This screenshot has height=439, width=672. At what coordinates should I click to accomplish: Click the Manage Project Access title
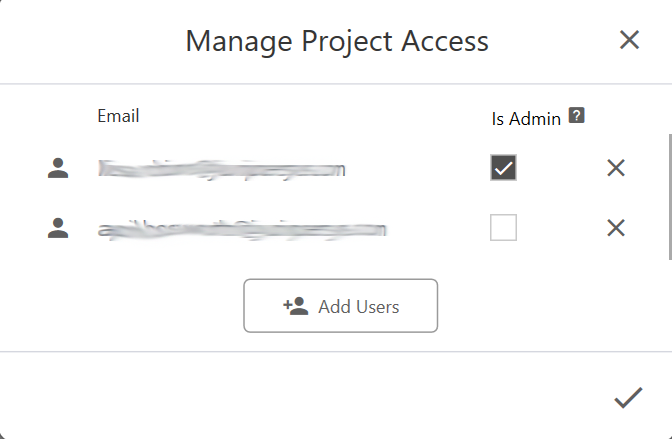click(x=337, y=41)
